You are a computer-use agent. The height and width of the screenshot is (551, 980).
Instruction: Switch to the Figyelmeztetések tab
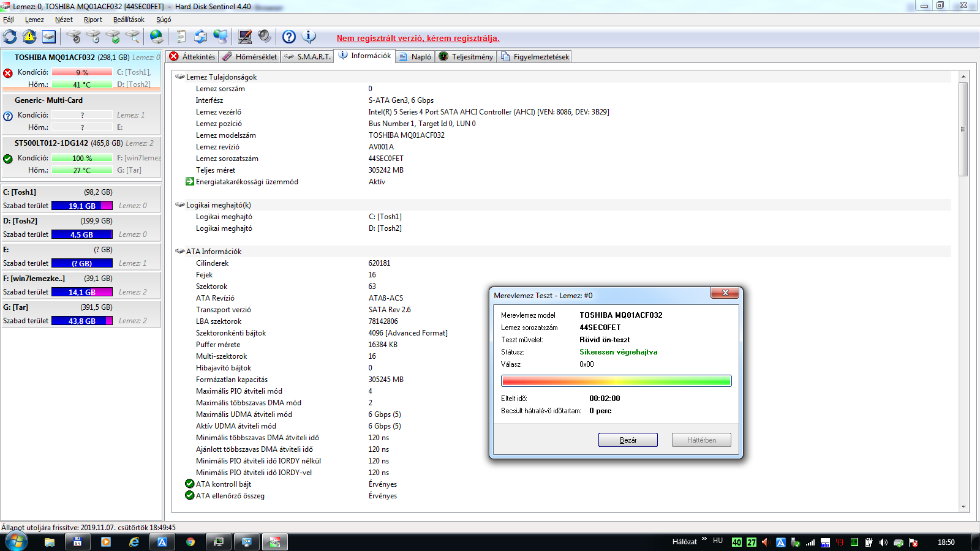click(x=535, y=57)
